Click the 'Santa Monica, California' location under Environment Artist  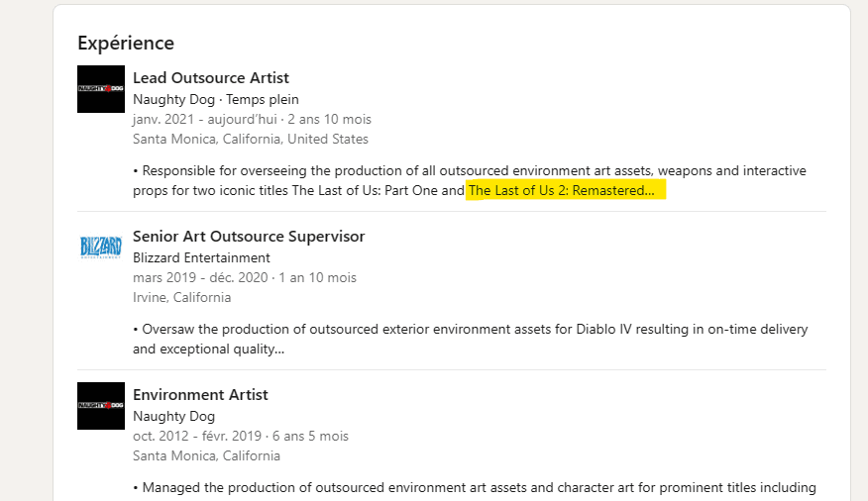pyautogui.click(x=206, y=455)
